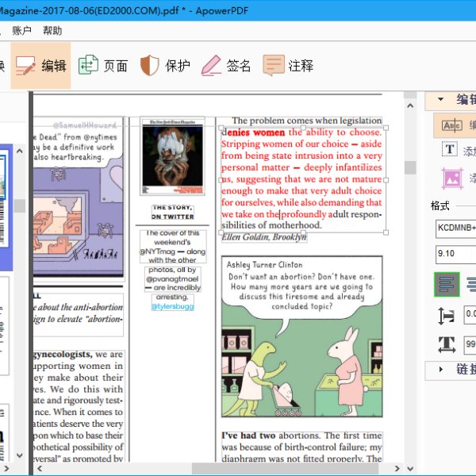Set center text alignment
The width and height of the screenshot is (476, 476).
pyautogui.click(x=471, y=285)
